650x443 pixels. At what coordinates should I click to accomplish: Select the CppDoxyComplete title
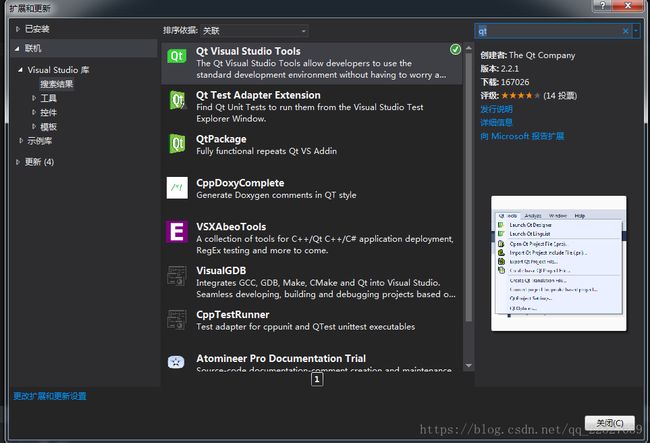[240, 183]
